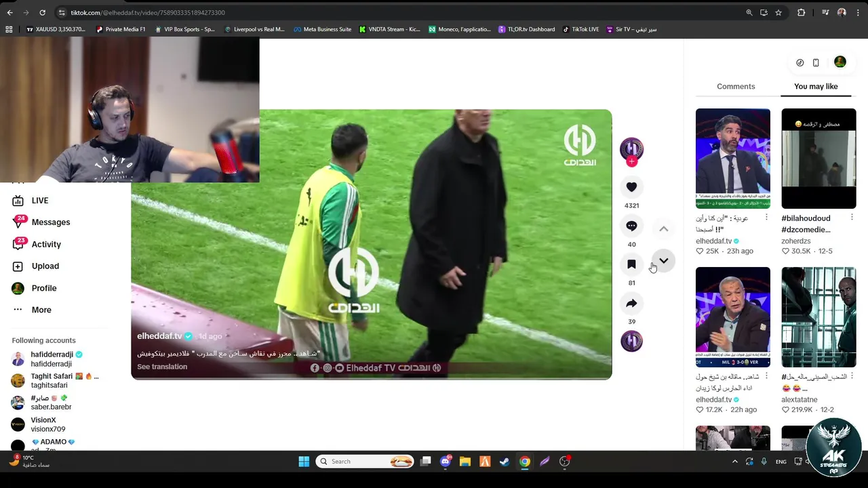Open the Meta Business Suite bookmark
This screenshot has width=868, height=488.
click(322, 29)
